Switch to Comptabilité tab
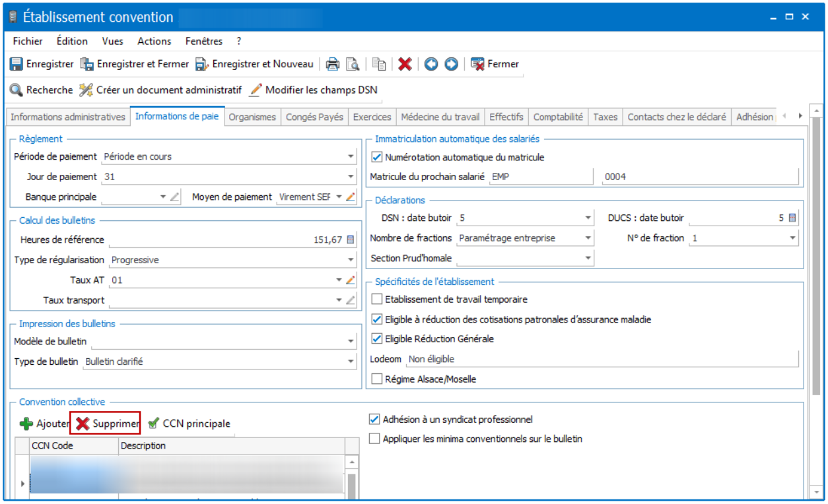Screen dimensions: 828x504 coord(559,117)
